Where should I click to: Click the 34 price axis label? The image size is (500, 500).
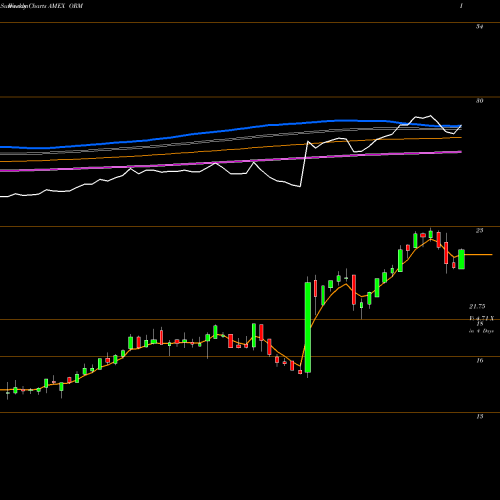[479, 27]
